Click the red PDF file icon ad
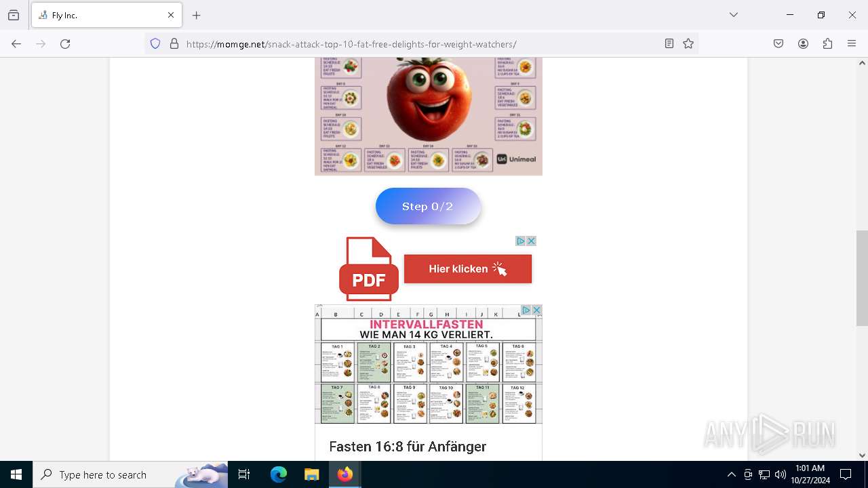Screen dimensions: 868x488 [368, 268]
